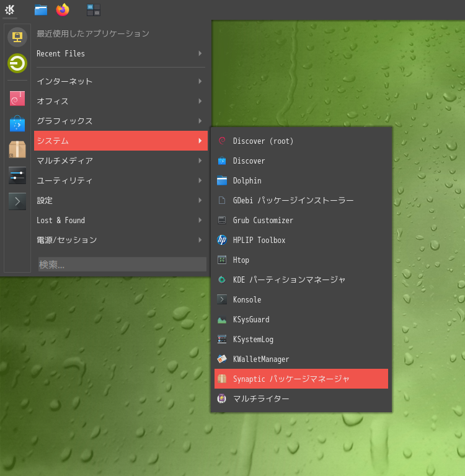Open the 設定 category
This screenshot has width=465, height=476.
click(120, 200)
